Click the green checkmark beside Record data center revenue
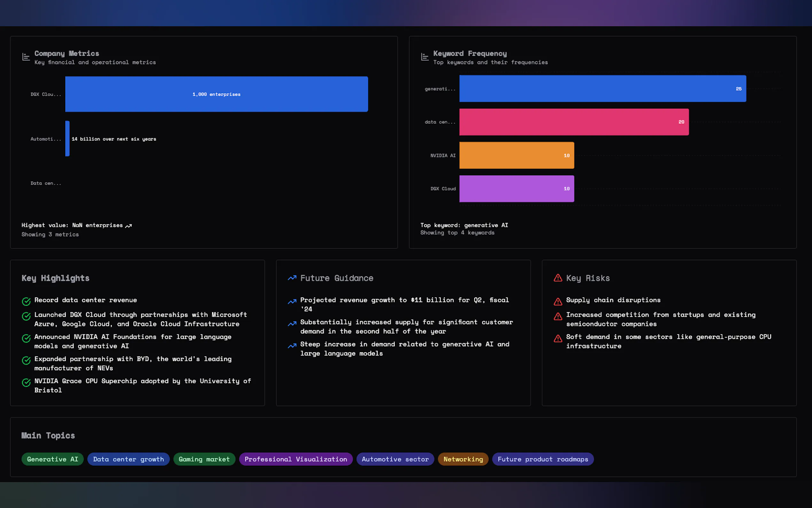 click(x=26, y=301)
